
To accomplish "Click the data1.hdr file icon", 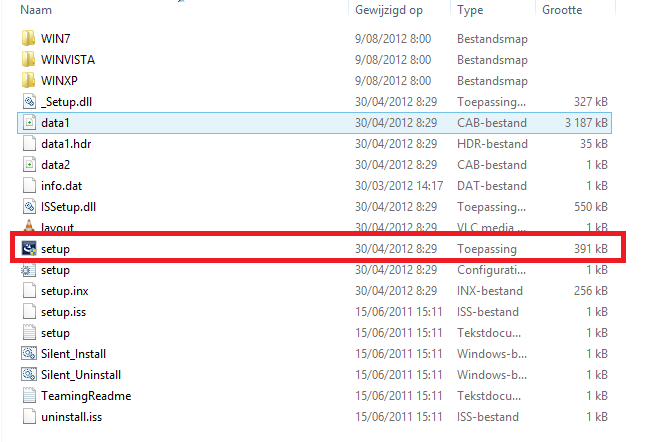I will click(x=29, y=144).
